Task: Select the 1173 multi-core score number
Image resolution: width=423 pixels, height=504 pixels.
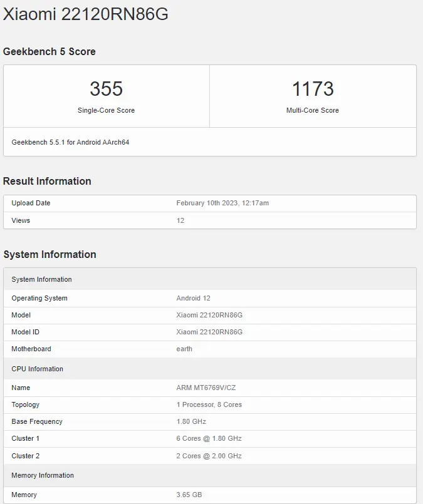Action: tap(313, 89)
